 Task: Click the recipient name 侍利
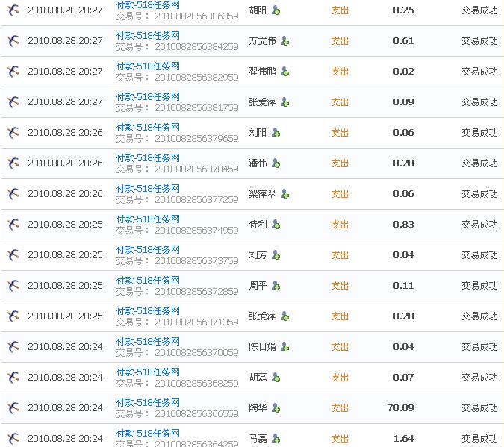click(x=258, y=225)
